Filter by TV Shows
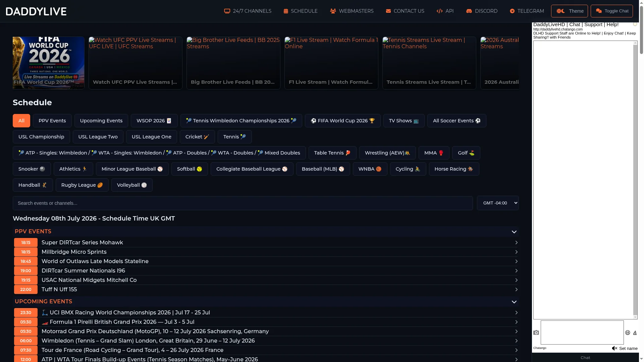Viewport: 644px width, 362px height. click(404, 121)
